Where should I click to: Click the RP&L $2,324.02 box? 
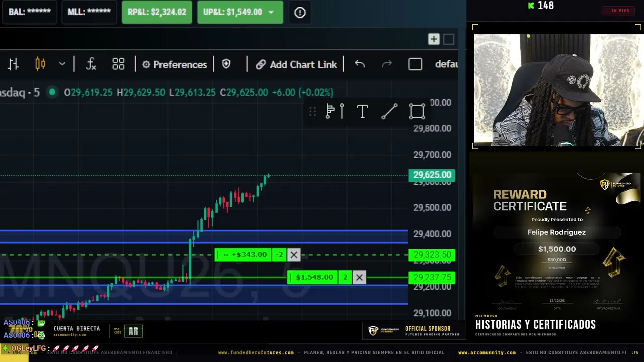[156, 12]
